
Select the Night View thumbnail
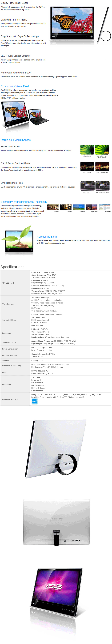pyautogui.click(x=92, y=207)
